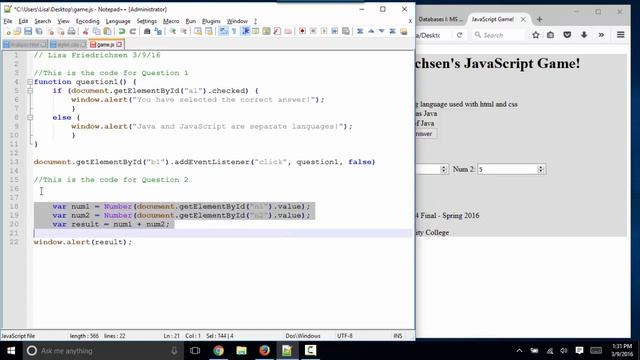Click the Copy toolbar icon

[96, 31]
